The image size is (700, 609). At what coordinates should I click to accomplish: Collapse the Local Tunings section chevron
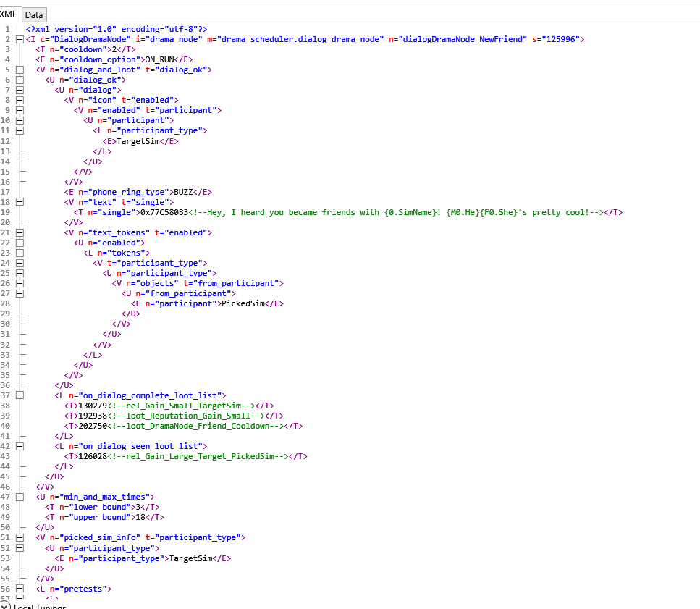(x=4, y=606)
